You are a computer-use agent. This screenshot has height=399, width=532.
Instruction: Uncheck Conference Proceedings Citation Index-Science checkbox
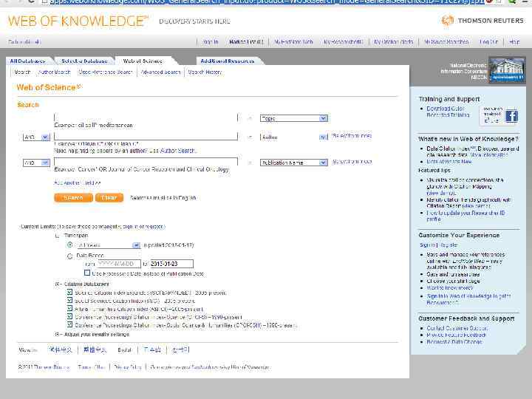coord(69,316)
